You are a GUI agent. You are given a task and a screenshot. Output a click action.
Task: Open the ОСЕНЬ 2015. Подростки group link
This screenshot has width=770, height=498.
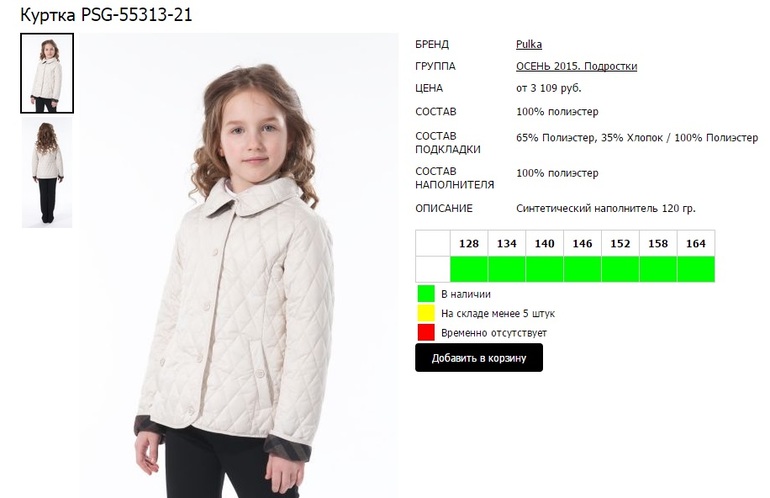point(577,66)
